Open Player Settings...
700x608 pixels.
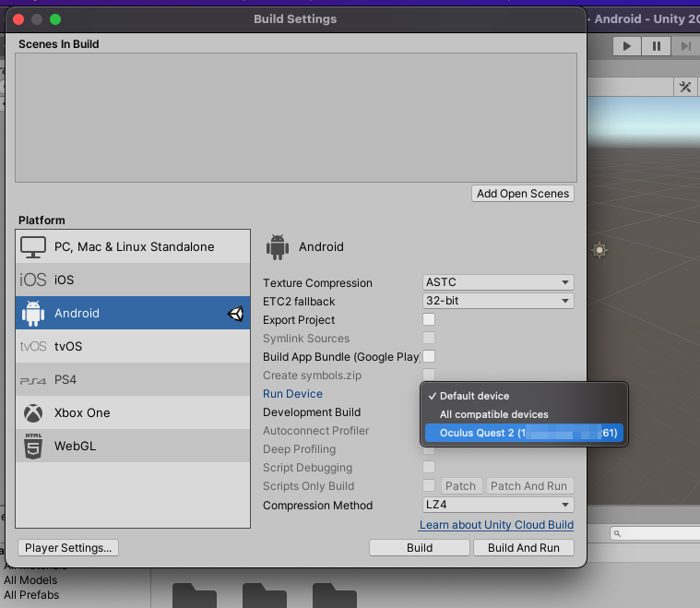[68, 548]
